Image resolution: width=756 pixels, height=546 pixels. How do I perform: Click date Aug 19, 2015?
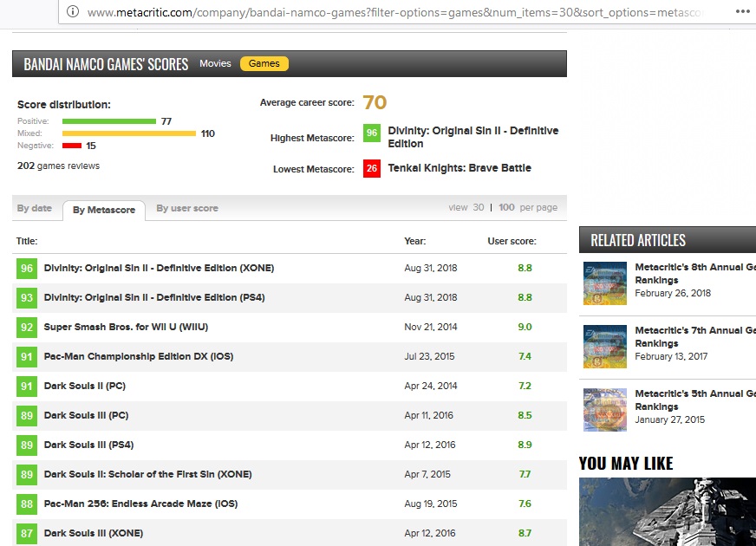point(431,504)
